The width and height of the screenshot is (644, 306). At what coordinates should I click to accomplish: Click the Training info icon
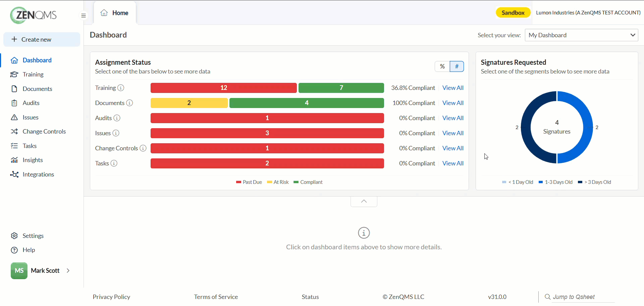point(121,88)
